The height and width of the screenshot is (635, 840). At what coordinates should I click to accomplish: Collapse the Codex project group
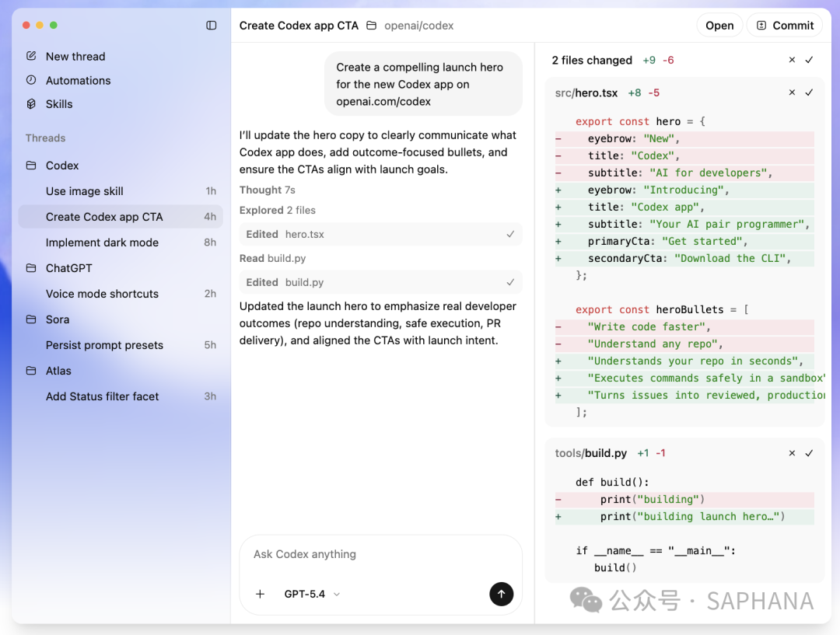pyautogui.click(x=121, y=166)
